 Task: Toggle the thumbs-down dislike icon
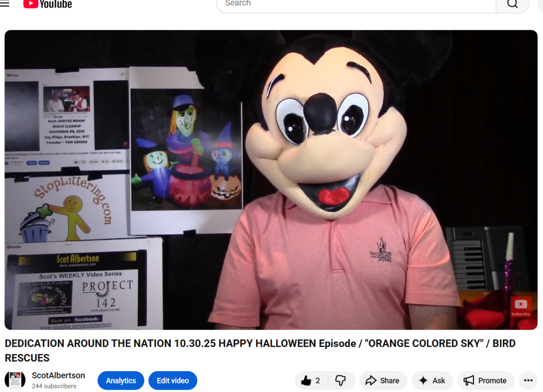point(340,381)
